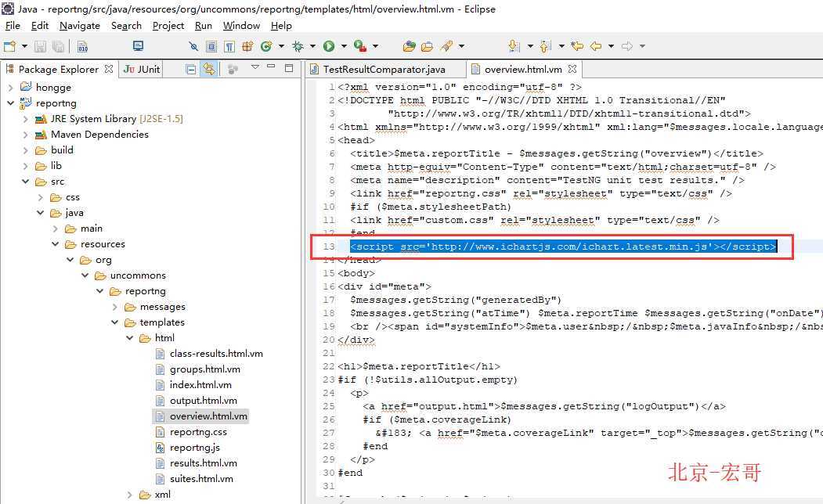Image resolution: width=823 pixels, height=504 pixels.
Task: Close the overview.html.vm editor tab
Action: click(x=572, y=69)
